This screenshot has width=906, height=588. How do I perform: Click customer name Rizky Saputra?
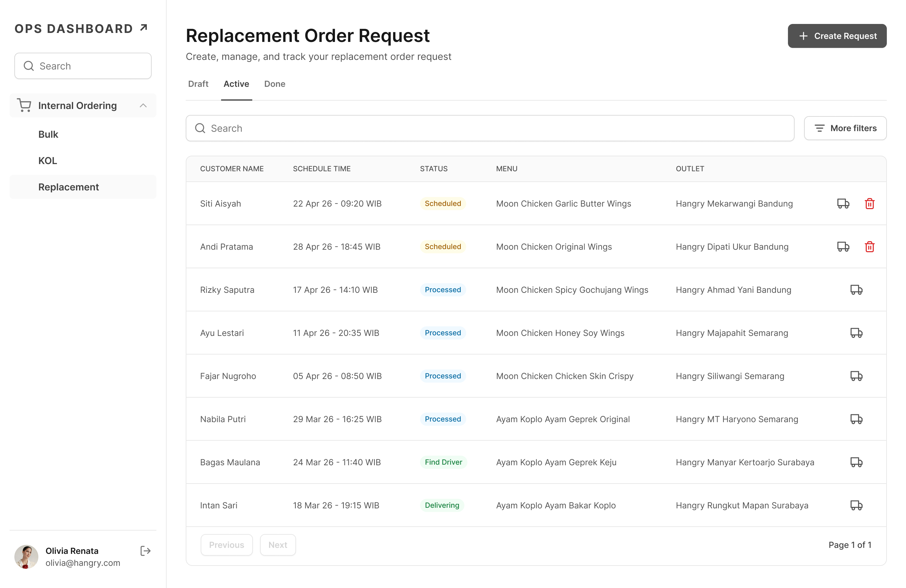click(x=227, y=290)
